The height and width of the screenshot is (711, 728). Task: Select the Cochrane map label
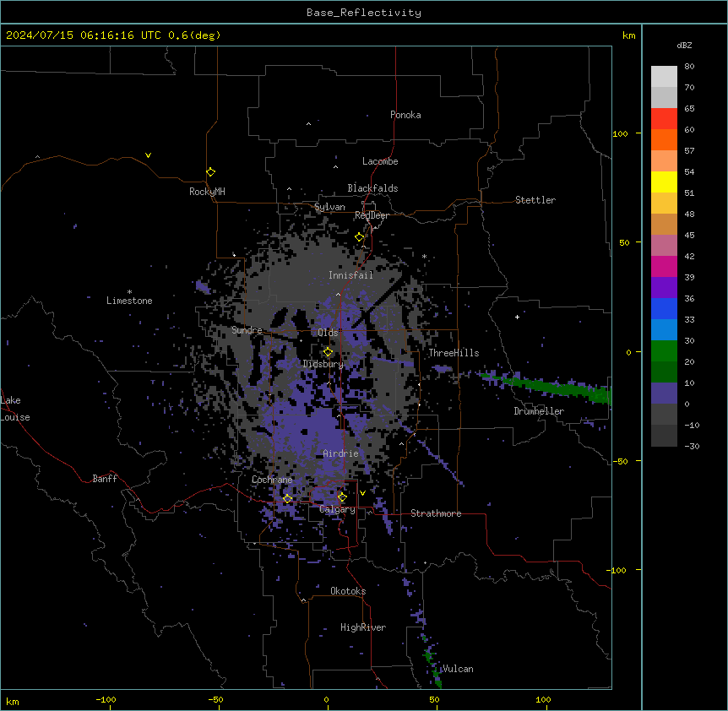272,480
